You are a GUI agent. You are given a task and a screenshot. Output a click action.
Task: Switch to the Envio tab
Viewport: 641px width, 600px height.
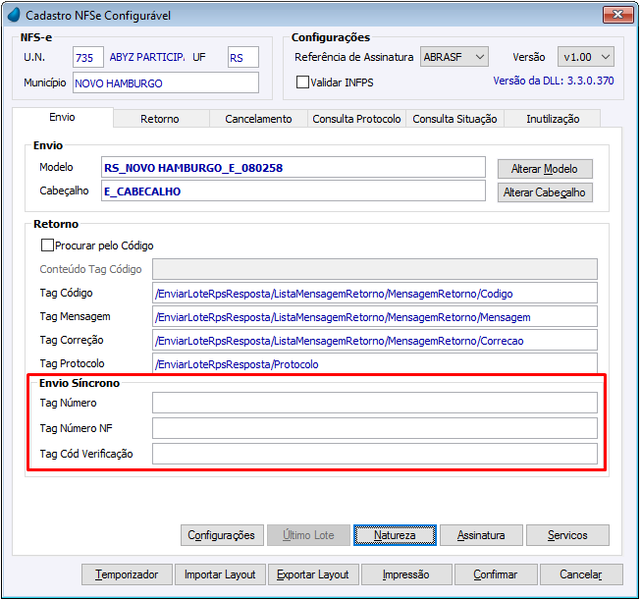pos(63,117)
